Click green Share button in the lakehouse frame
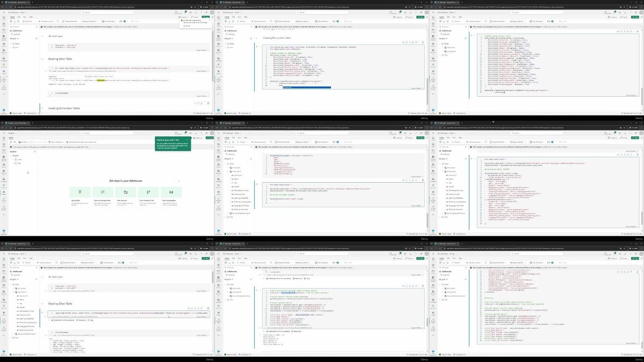 210,138
